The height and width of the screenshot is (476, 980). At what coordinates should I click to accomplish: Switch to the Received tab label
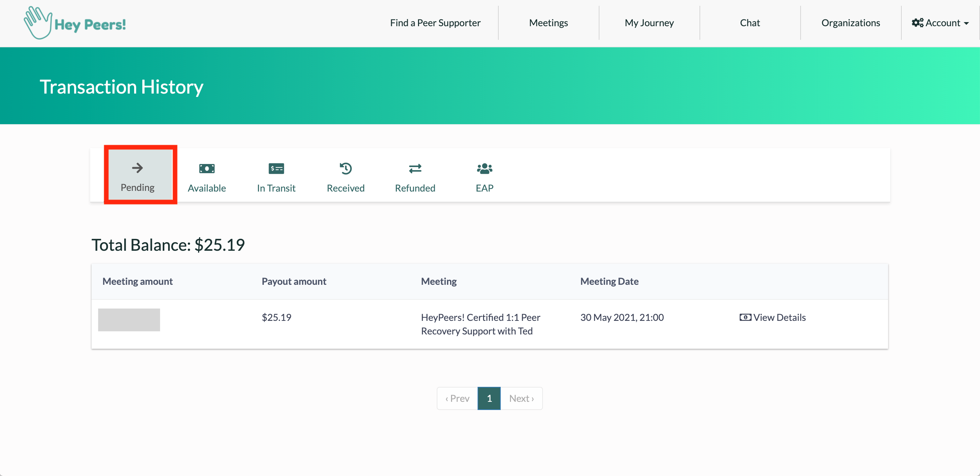(346, 188)
